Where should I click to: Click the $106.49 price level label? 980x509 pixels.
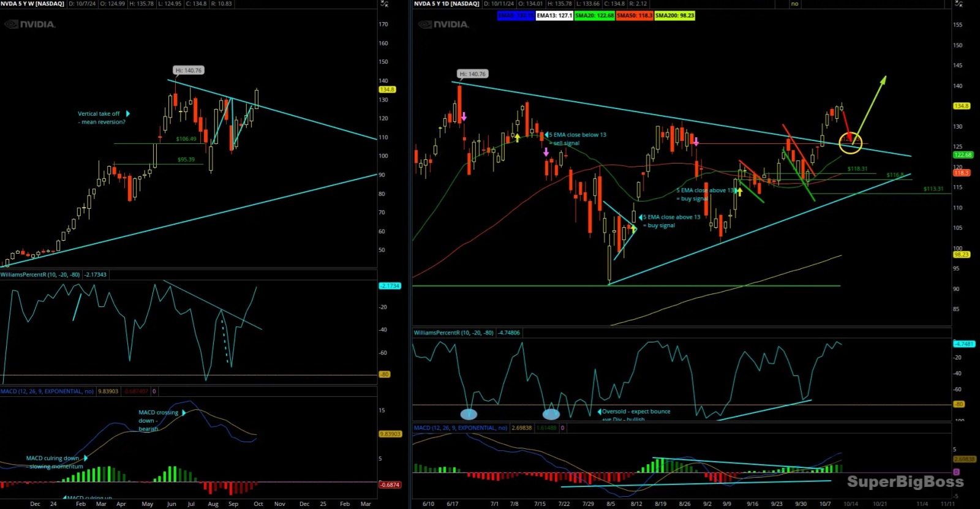tap(186, 139)
